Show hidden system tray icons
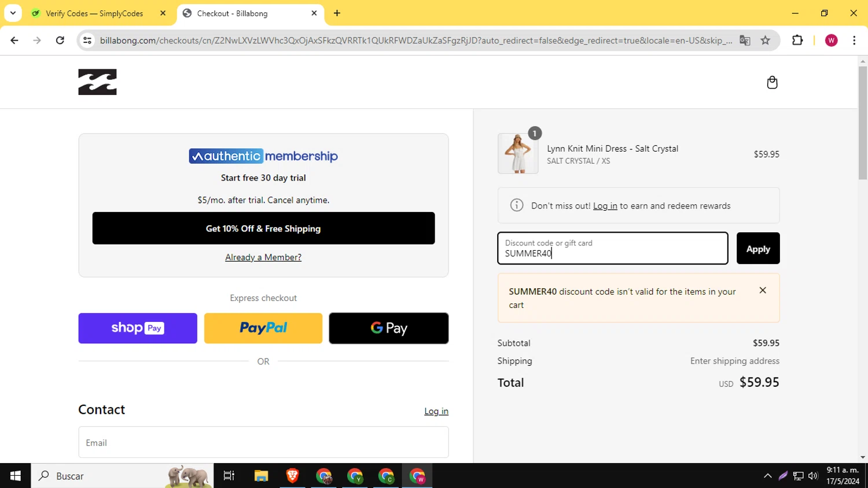The height and width of the screenshot is (488, 868). [768, 476]
